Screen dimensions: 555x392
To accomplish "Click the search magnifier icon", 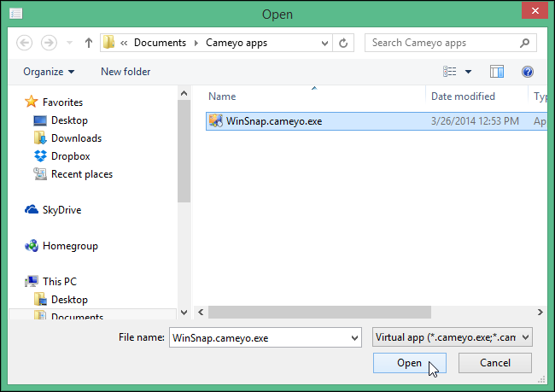I will (x=525, y=43).
